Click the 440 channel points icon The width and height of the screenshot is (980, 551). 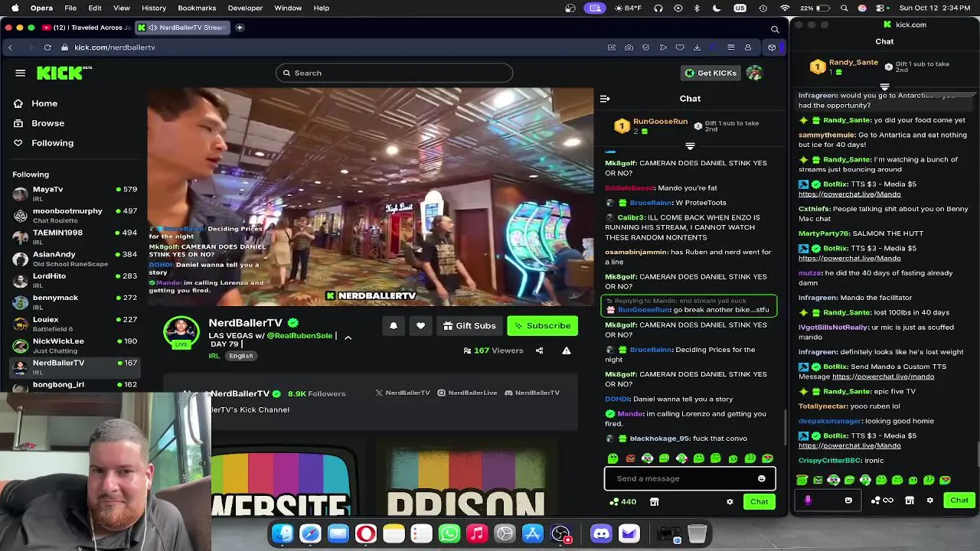(614, 502)
